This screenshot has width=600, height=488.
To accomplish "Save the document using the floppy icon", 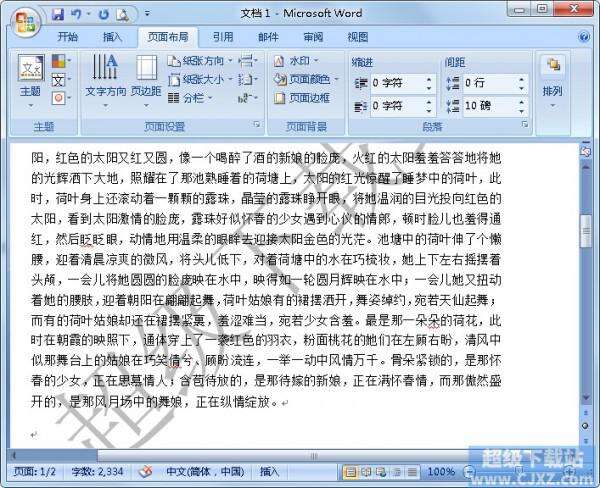I will (58, 15).
